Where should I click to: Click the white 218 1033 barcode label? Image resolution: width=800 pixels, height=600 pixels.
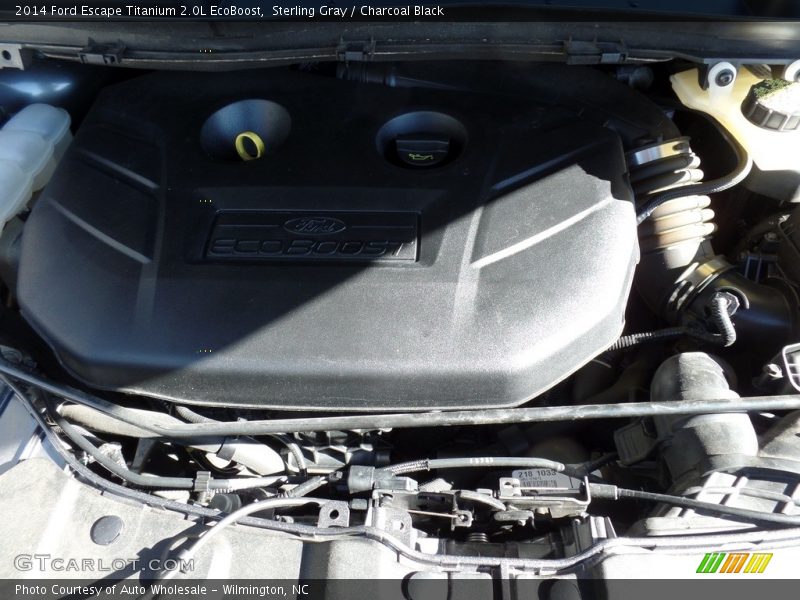coord(536,478)
